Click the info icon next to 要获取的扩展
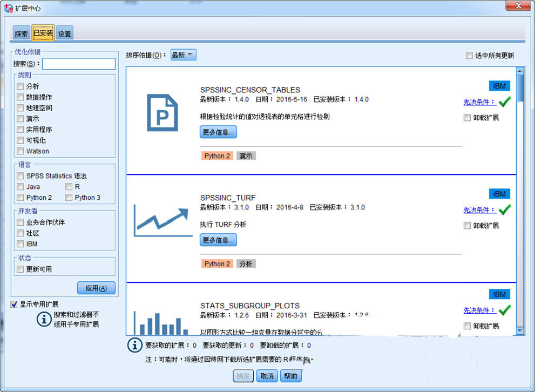Image resolution: width=535 pixels, height=392 pixels. 134,345
